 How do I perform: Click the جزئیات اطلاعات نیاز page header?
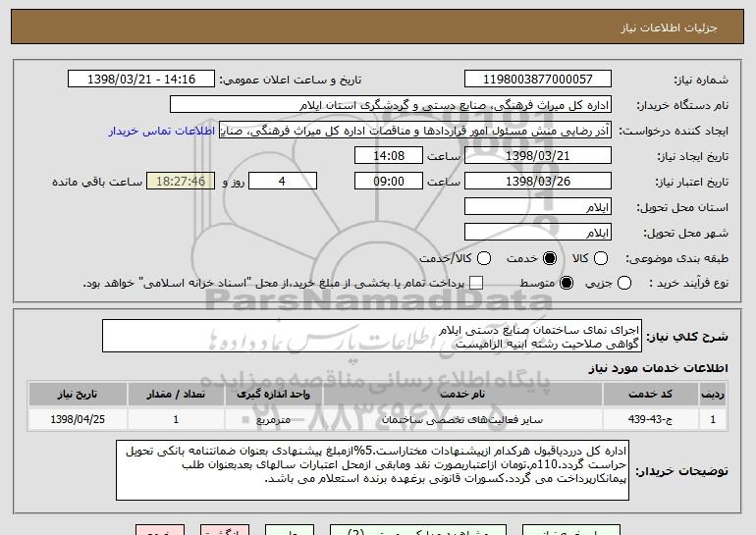point(669,27)
